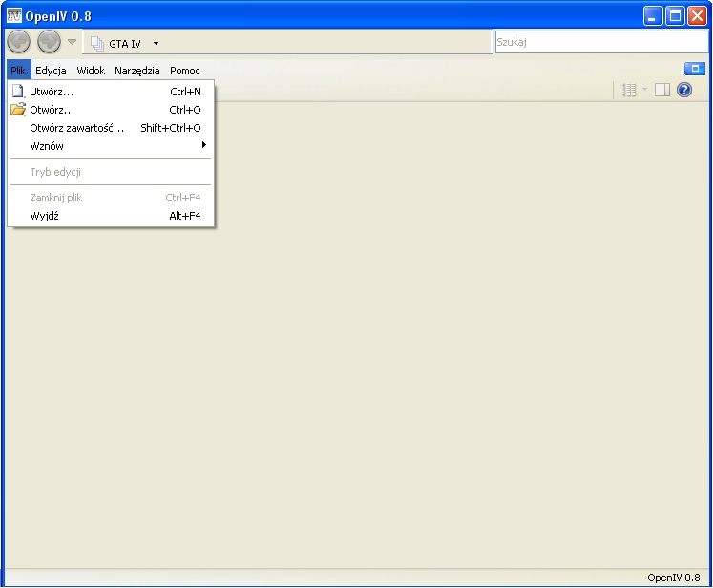The width and height of the screenshot is (713, 588).
Task: Click the Back navigation arrow button
Action: (19, 42)
